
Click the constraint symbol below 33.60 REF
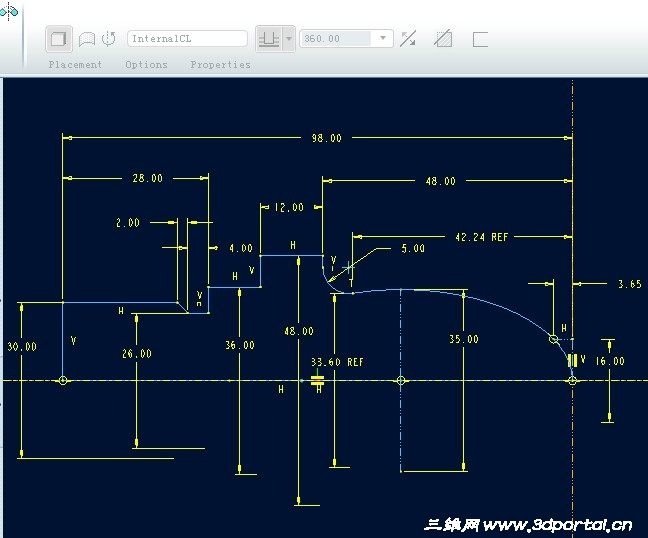[x=317, y=381]
